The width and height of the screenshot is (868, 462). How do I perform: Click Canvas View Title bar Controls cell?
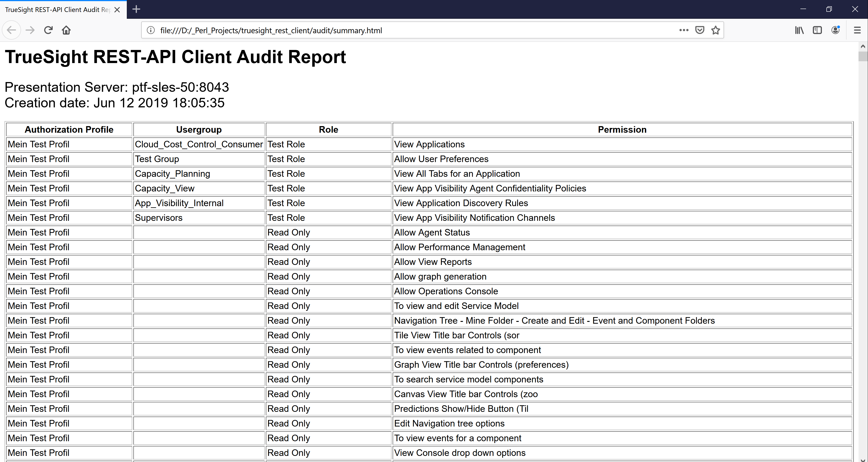tap(622, 394)
